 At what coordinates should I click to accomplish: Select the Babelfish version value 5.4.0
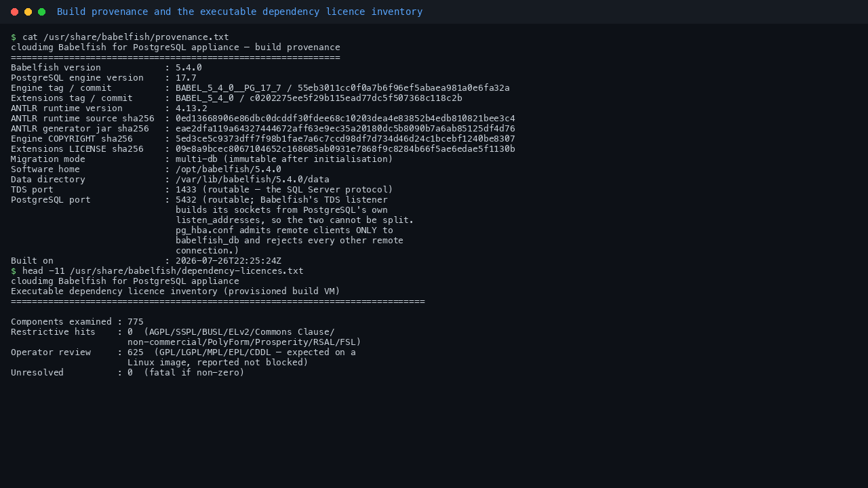tap(189, 68)
